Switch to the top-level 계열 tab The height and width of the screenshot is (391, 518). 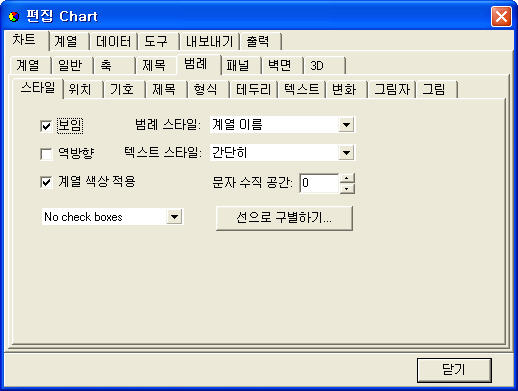pos(68,41)
